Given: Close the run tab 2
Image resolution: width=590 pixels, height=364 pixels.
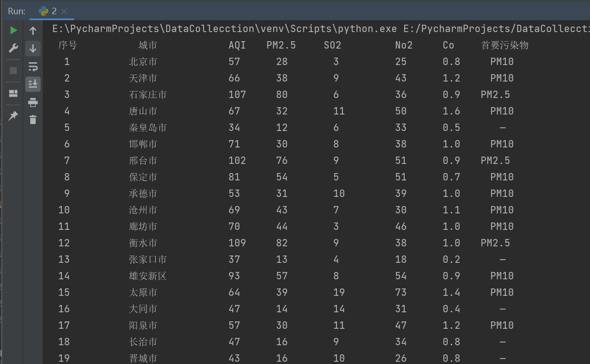Looking at the screenshot, I should tap(64, 11).
